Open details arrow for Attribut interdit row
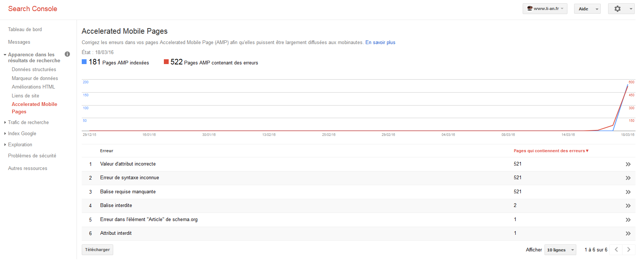 click(628, 234)
